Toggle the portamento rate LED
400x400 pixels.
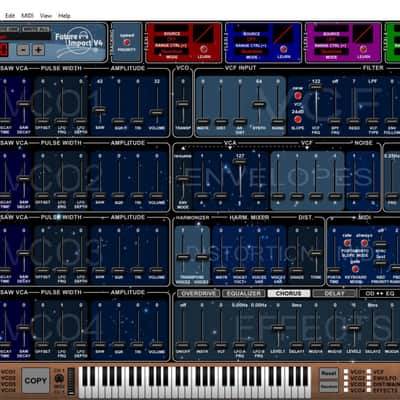pos(347,243)
